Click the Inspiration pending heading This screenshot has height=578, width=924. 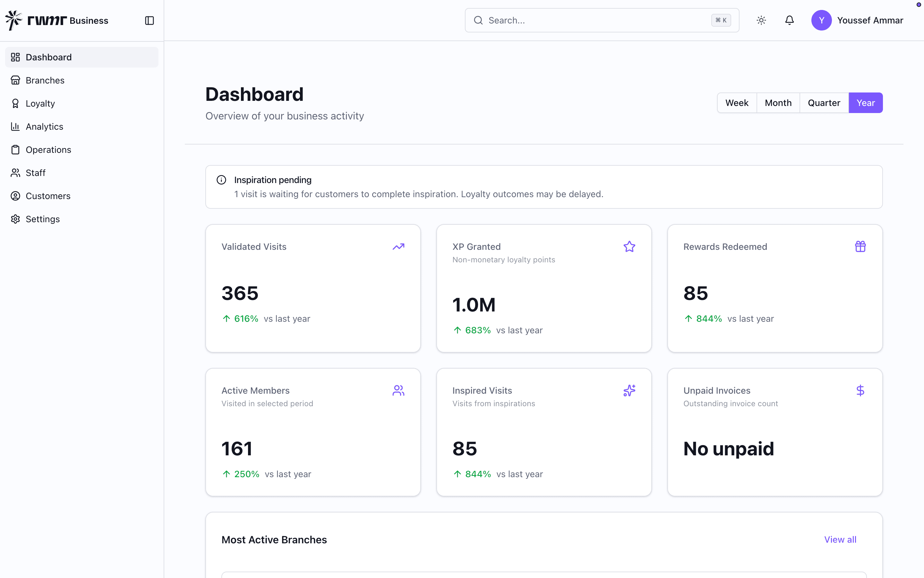point(273,180)
